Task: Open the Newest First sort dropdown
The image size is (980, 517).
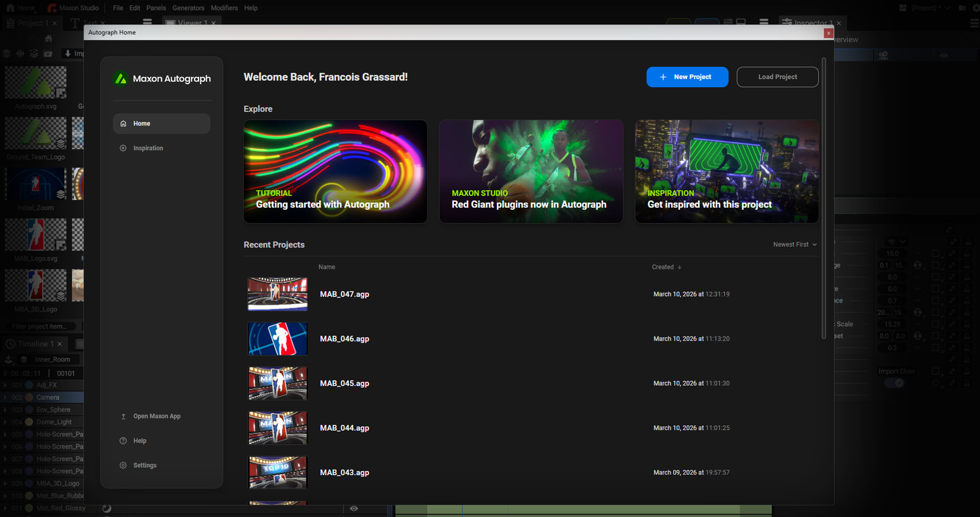Action: pos(795,244)
